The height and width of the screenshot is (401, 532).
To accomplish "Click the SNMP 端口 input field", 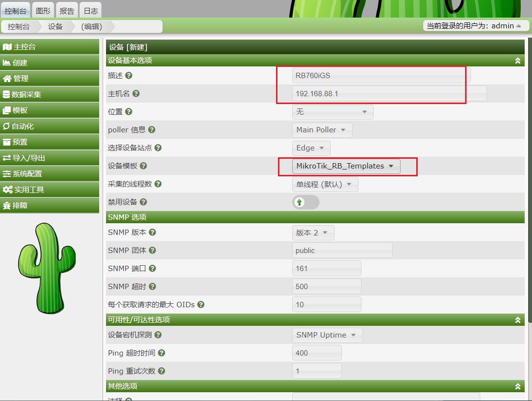I will pyautogui.click(x=326, y=269).
